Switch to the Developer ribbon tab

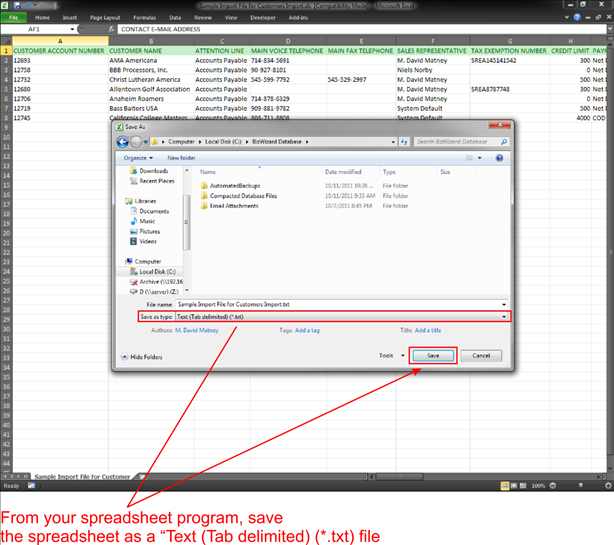(263, 18)
